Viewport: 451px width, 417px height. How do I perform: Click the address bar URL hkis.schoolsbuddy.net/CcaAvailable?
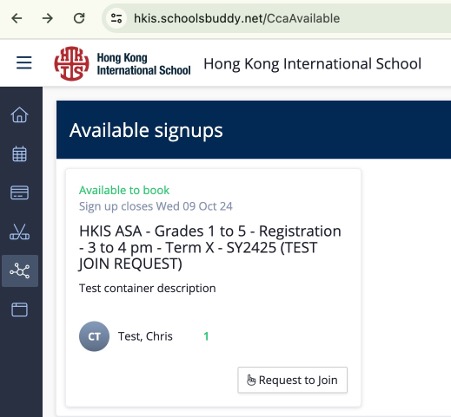(237, 18)
